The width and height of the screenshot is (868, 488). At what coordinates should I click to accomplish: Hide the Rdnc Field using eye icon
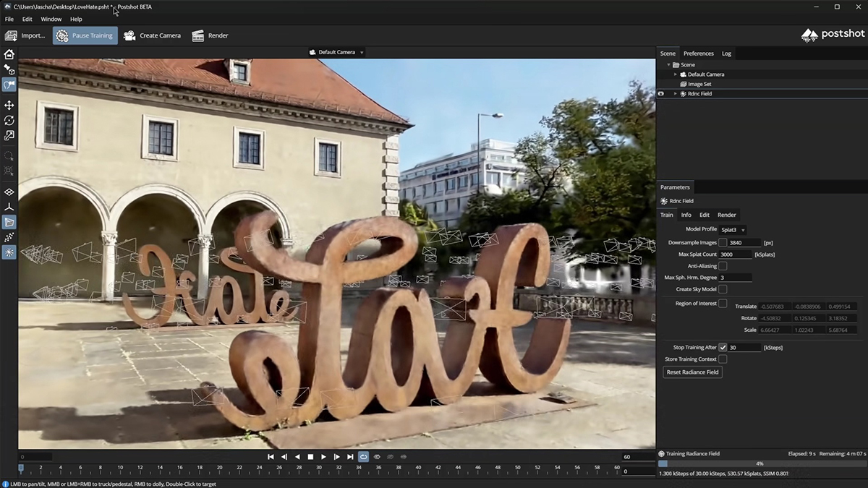tap(660, 94)
